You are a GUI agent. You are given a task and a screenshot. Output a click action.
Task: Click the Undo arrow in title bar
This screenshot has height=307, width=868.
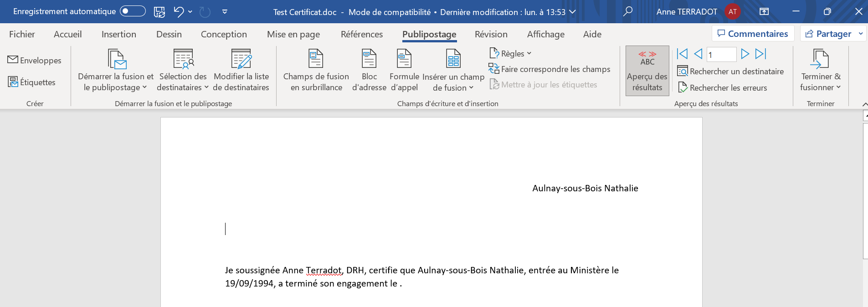coord(179,12)
